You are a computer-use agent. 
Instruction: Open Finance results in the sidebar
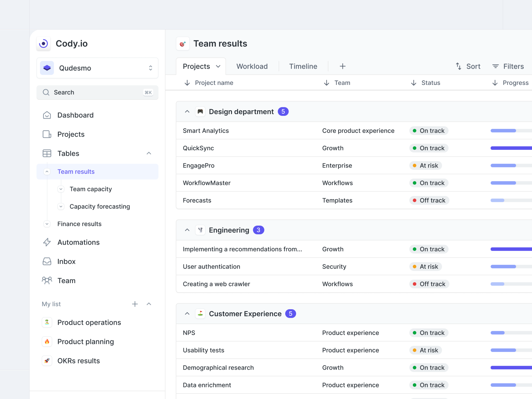pos(79,224)
